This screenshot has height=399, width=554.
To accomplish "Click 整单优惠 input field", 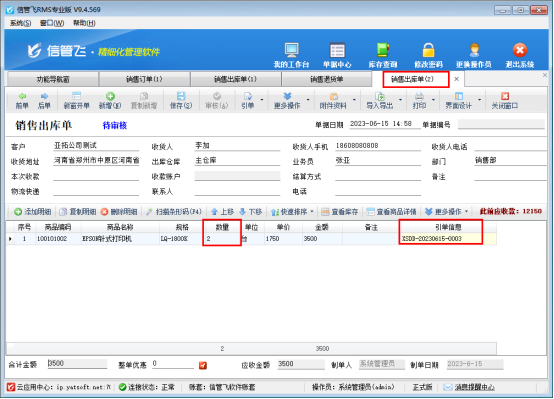I will click(173, 364).
